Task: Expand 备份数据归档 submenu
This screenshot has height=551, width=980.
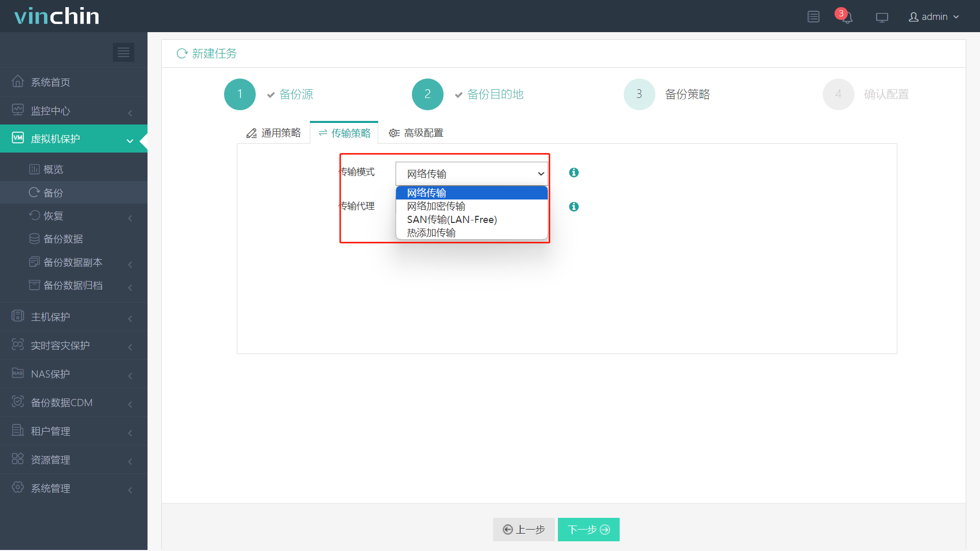Action: click(73, 285)
